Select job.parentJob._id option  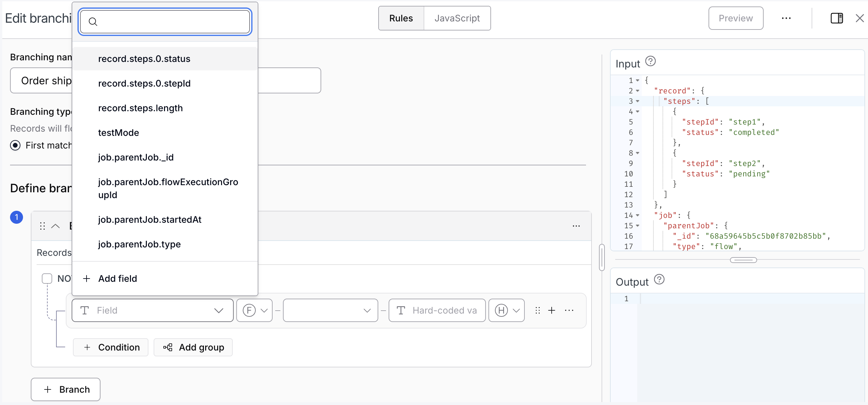(x=165, y=157)
